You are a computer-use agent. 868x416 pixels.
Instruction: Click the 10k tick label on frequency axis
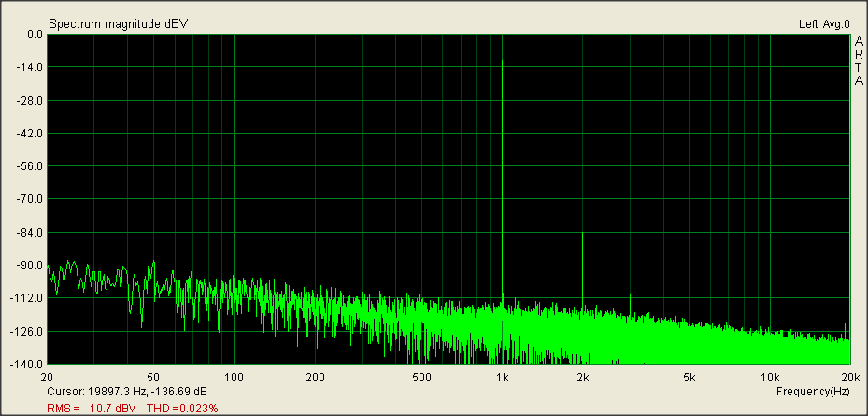[769, 378]
